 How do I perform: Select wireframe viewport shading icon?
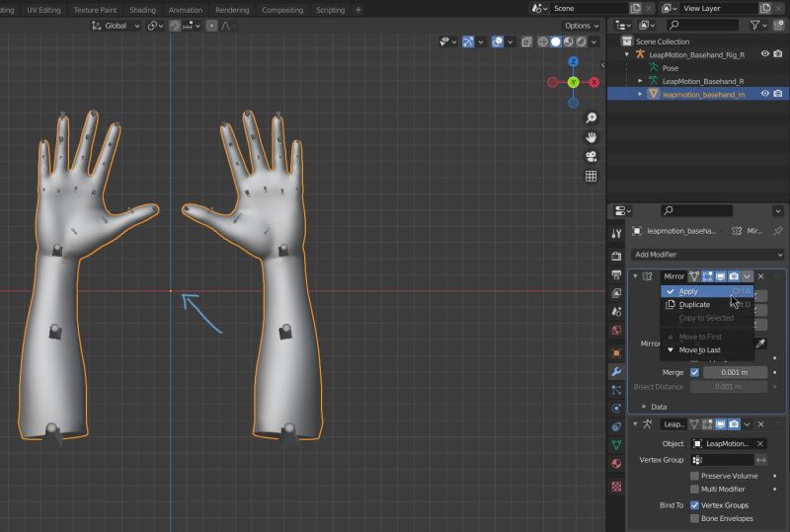coord(542,41)
